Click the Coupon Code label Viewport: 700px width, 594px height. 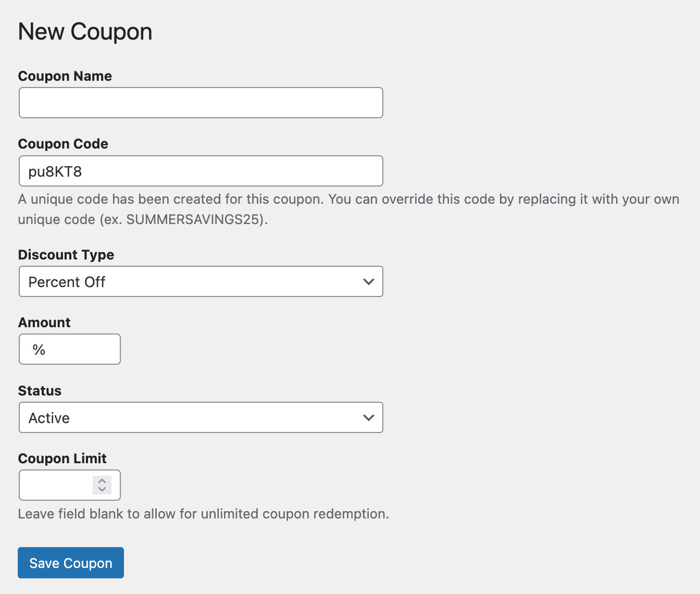coord(63,144)
